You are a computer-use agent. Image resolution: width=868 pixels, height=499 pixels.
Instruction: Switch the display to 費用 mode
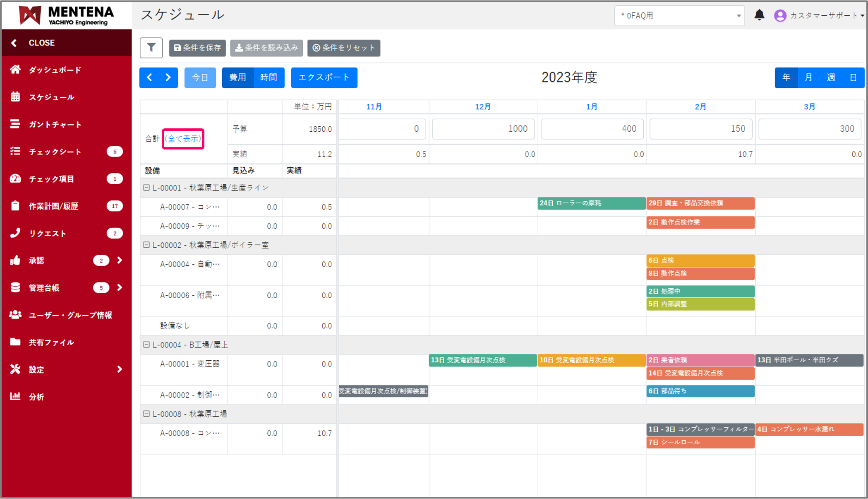(x=237, y=77)
